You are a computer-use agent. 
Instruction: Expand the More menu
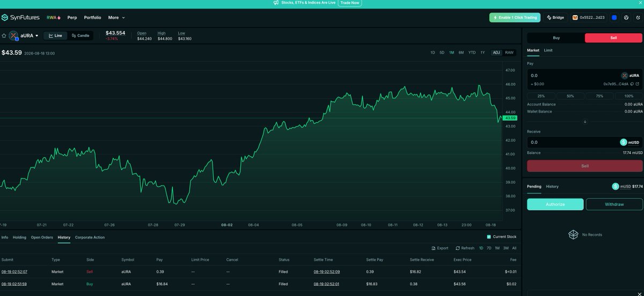116,18
